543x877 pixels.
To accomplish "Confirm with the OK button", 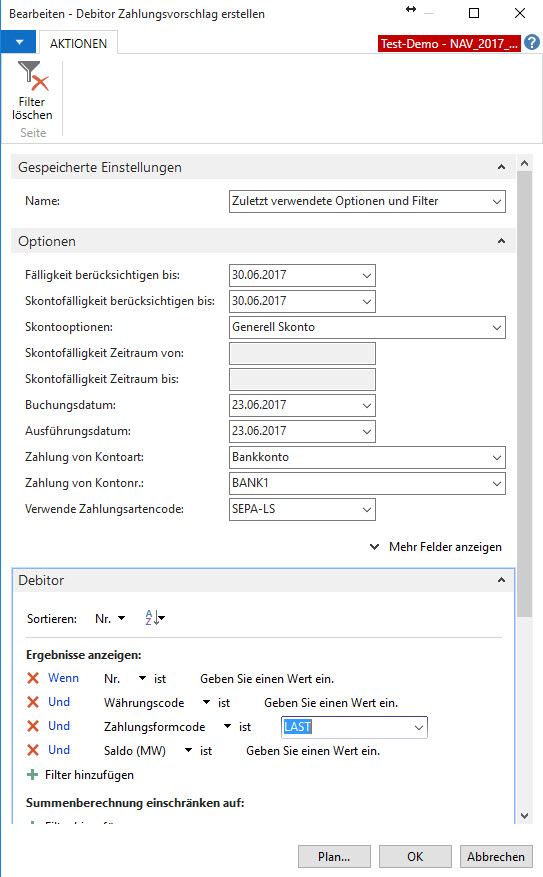I will (x=415, y=857).
